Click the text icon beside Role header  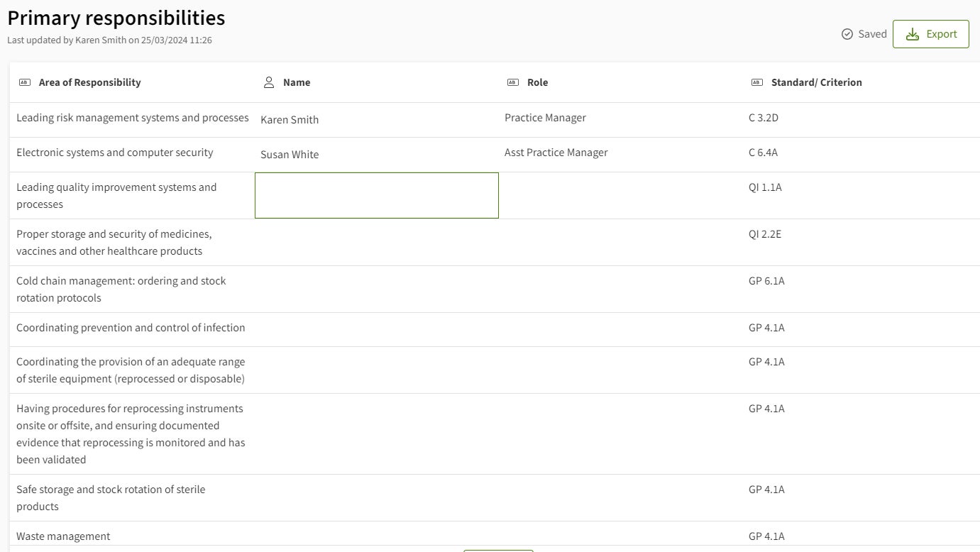(512, 82)
